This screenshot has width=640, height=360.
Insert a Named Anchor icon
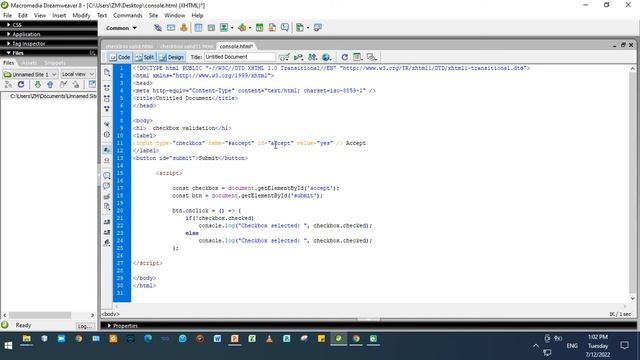(184, 28)
